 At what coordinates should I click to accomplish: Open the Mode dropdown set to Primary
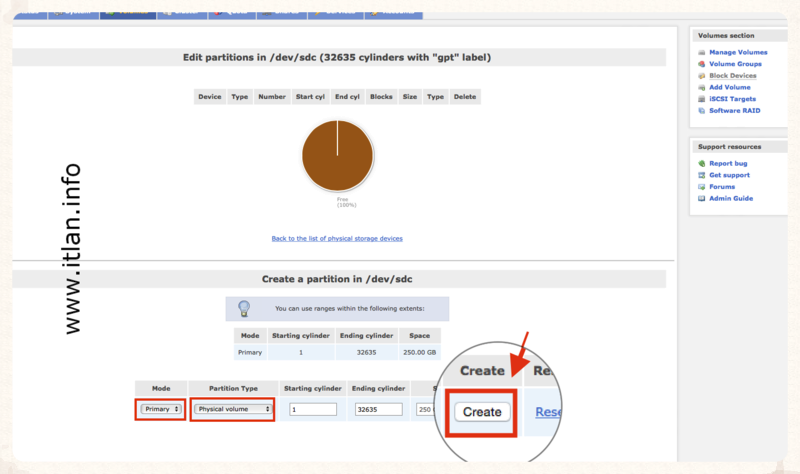pos(160,409)
